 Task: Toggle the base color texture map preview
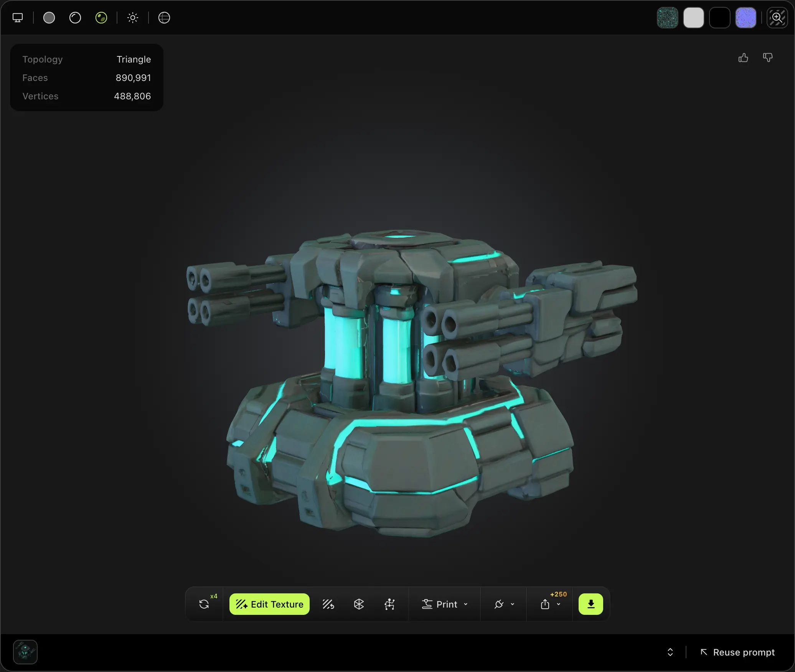pyautogui.click(x=667, y=18)
